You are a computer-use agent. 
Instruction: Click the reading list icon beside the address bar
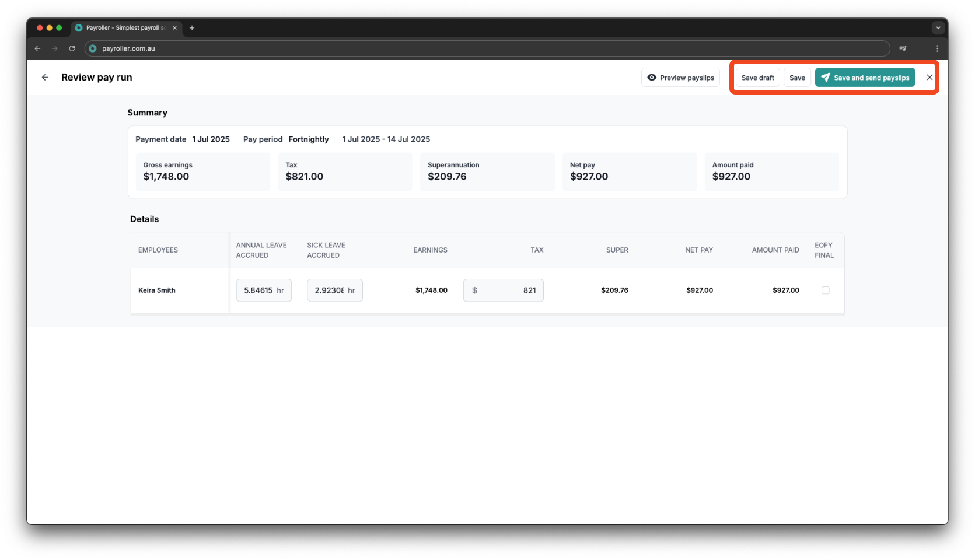(x=903, y=48)
